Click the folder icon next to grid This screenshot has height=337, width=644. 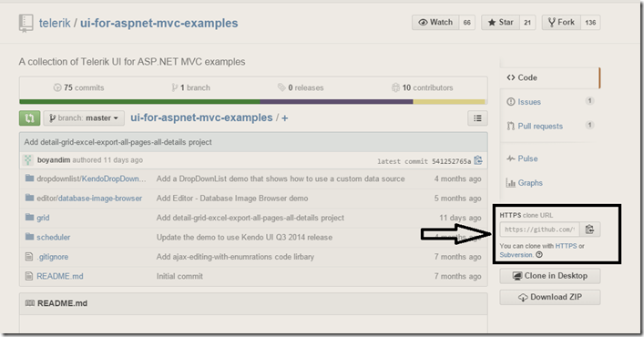tap(29, 217)
